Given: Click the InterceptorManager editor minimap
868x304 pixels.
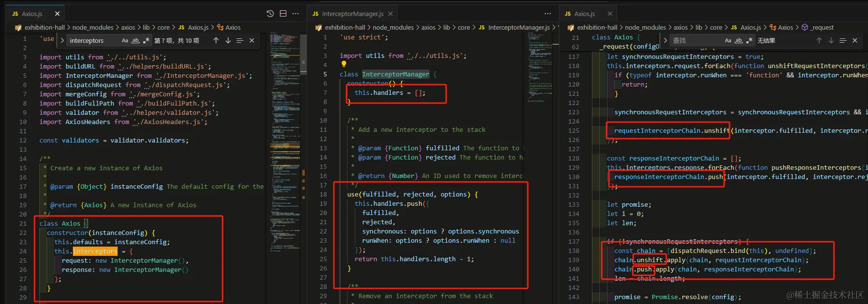Looking at the screenshot, I should (x=540, y=68).
